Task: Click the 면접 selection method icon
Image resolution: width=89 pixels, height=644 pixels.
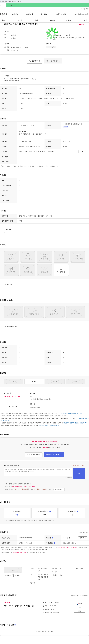Action: (x=34, y=381)
